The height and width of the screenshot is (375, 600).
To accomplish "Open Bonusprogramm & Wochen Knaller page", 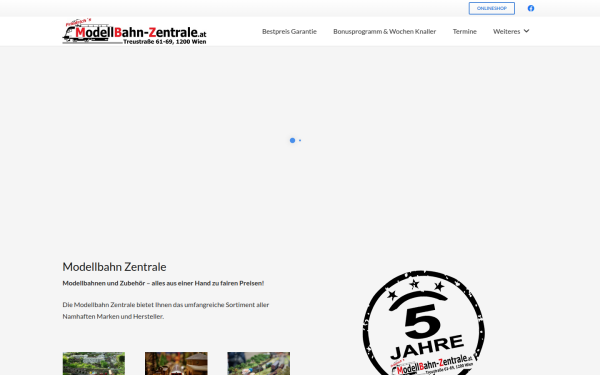I will 385,31.
